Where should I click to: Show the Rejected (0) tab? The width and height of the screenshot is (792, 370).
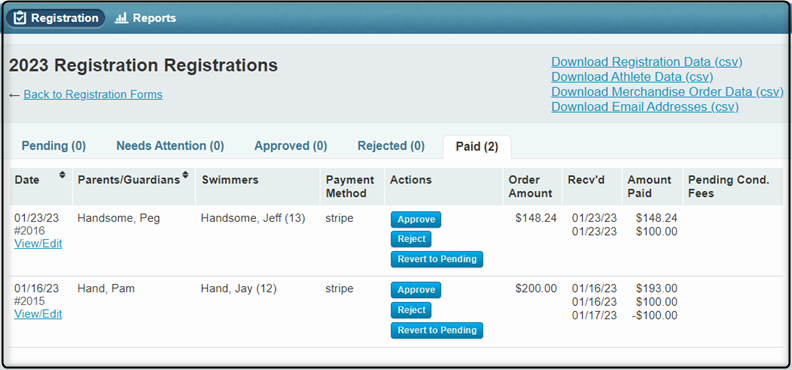[x=391, y=146]
